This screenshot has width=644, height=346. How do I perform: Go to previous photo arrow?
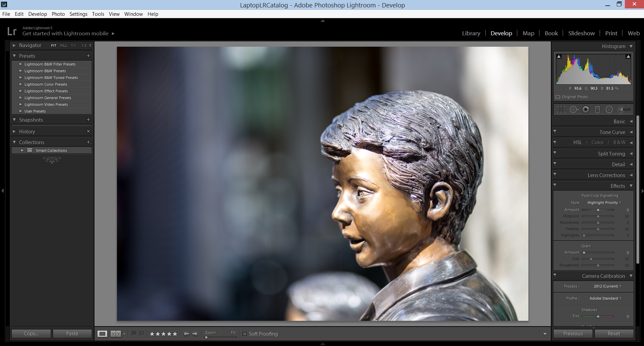pos(186,334)
